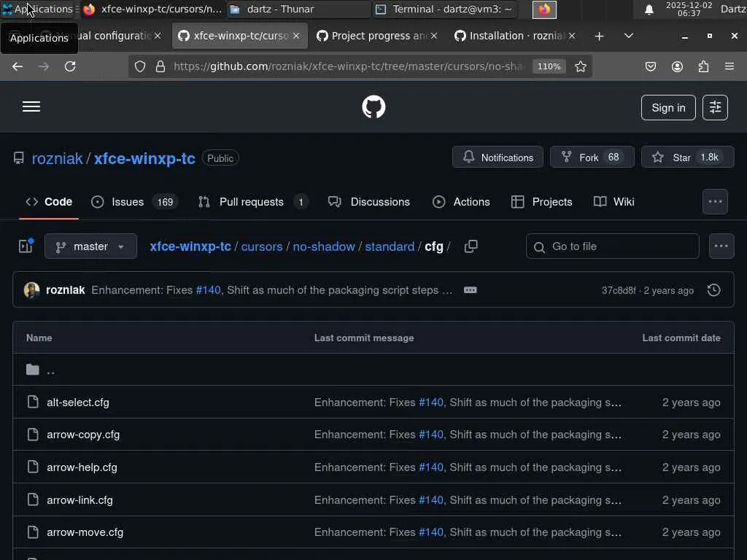Open the GitHub global navigation menu
Screen dimensions: 747x560
click(31, 106)
